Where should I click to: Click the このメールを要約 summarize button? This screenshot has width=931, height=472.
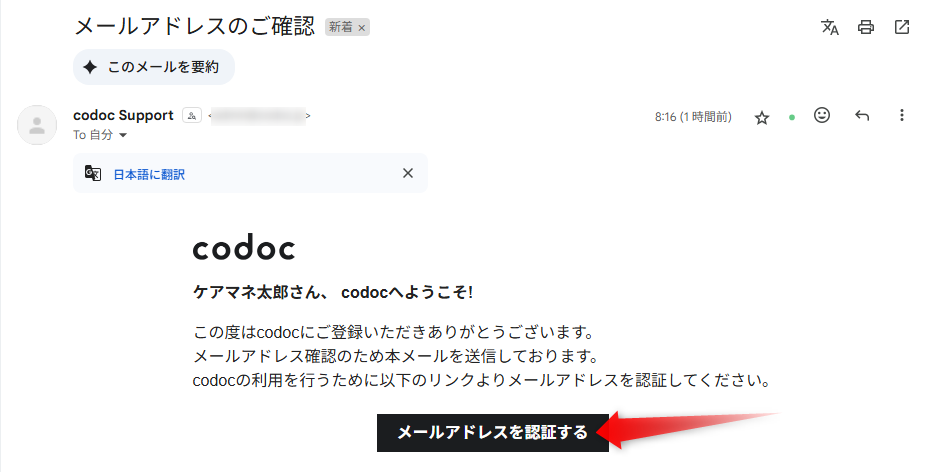click(154, 67)
